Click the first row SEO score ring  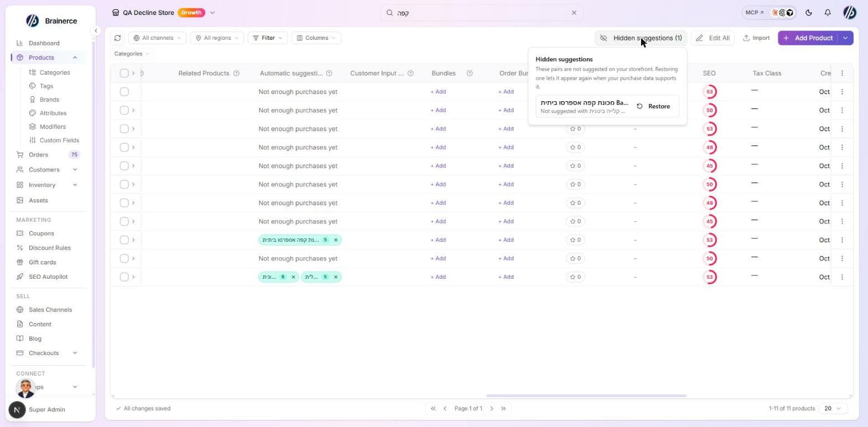[710, 92]
